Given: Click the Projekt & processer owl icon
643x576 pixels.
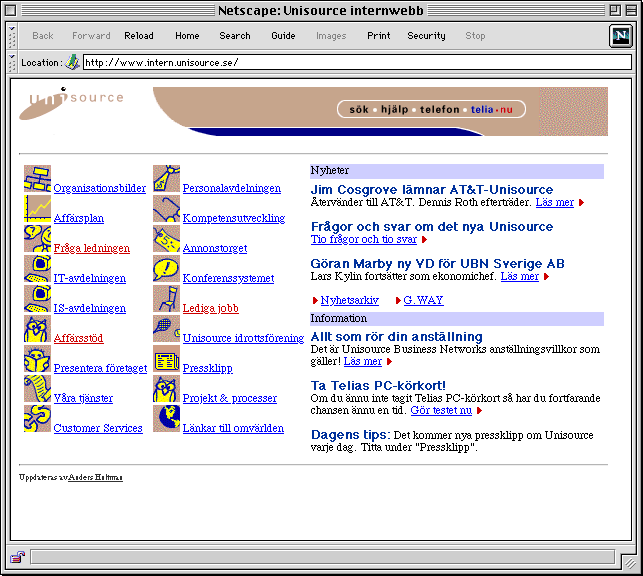Looking at the screenshot, I should tap(166, 388).
